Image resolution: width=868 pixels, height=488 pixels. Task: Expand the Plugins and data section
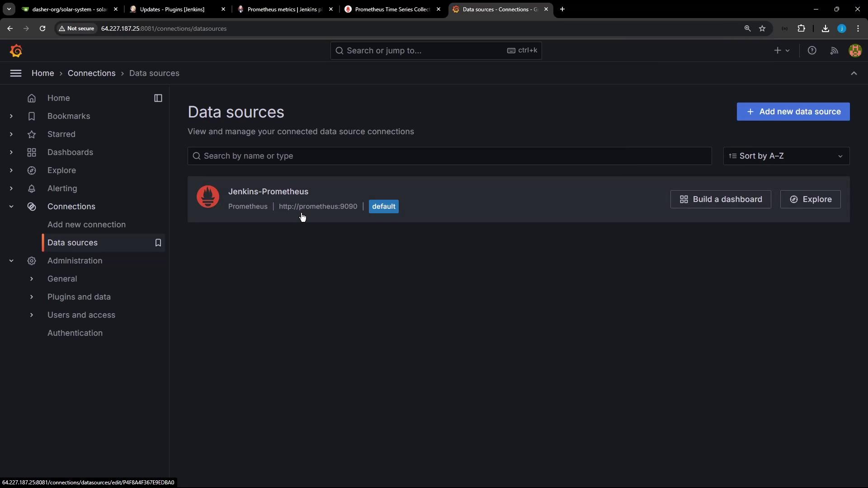pos(32,297)
